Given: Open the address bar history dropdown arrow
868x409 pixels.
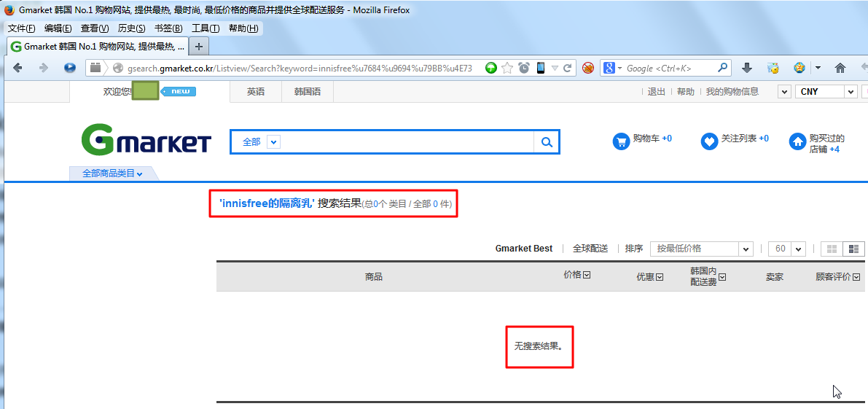Looking at the screenshot, I should pyautogui.click(x=555, y=68).
